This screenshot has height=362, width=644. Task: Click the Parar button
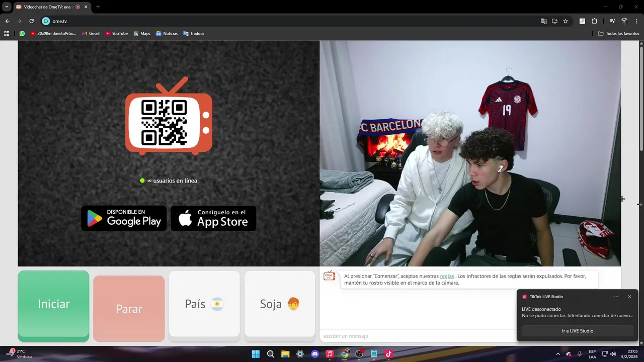click(129, 308)
